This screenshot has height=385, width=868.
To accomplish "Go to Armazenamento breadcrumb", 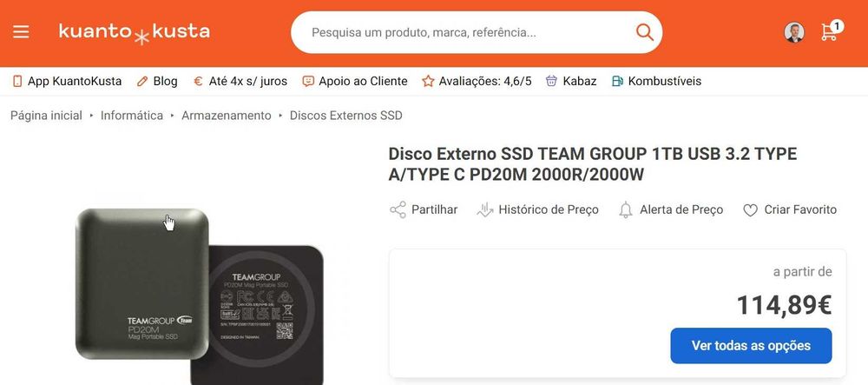I will coord(227,116).
